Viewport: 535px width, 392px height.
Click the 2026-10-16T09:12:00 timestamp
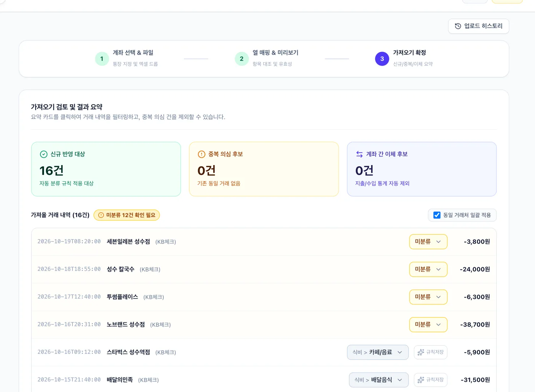click(x=69, y=352)
